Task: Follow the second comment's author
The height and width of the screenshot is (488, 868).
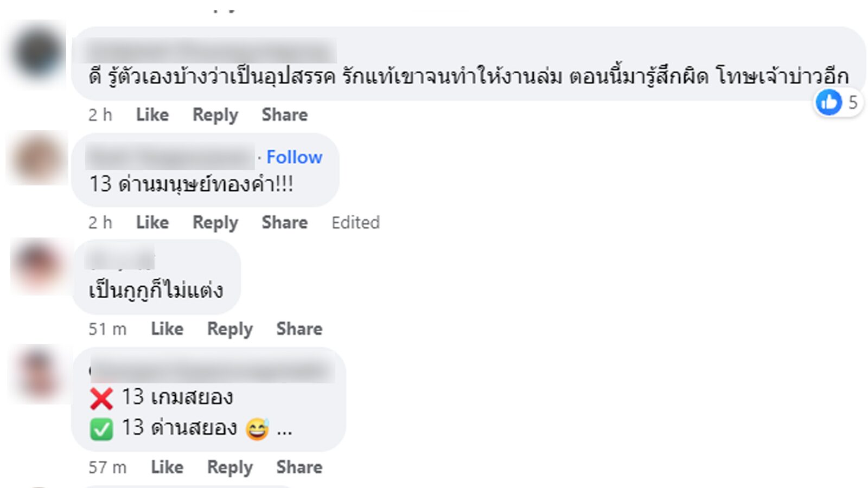Action: coord(294,157)
